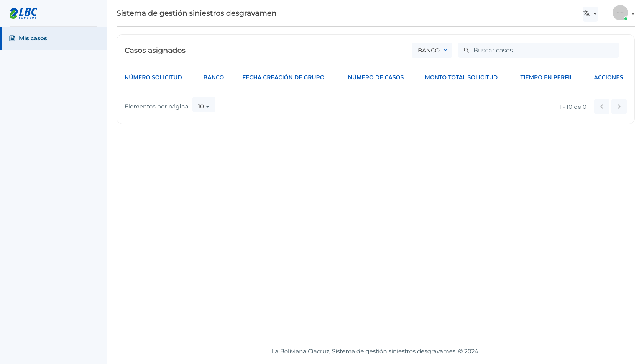Go to previous page arrow
Viewport: 644px width, 364px height.
(x=602, y=107)
